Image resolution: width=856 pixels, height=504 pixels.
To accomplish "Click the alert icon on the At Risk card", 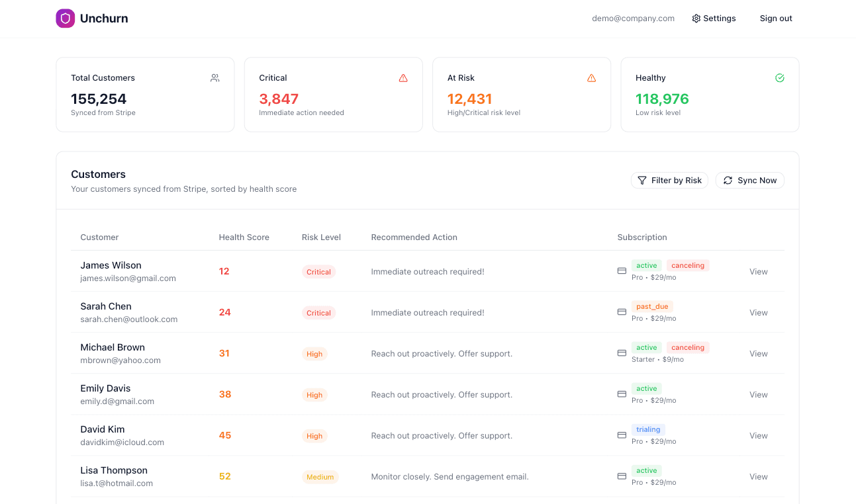I will [x=591, y=77].
